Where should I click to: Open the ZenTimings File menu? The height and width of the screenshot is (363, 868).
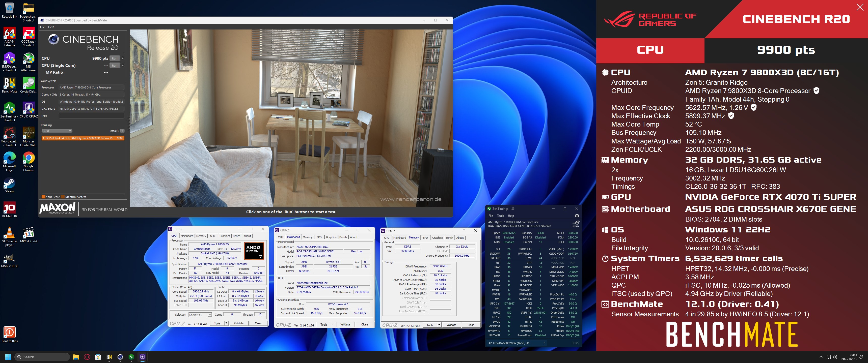pyautogui.click(x=491, y=216)
